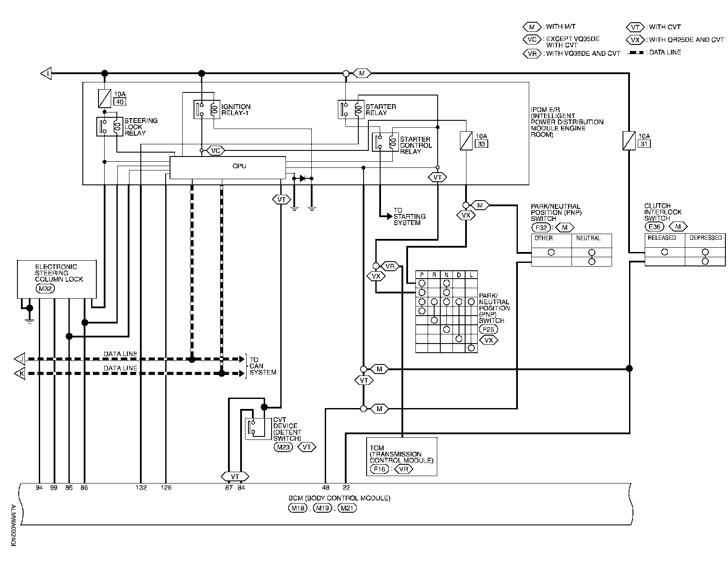The height and width of the screenshot is (572, 728).
Task: Click the CVT detent switch symbol
Action: [255, 428]
